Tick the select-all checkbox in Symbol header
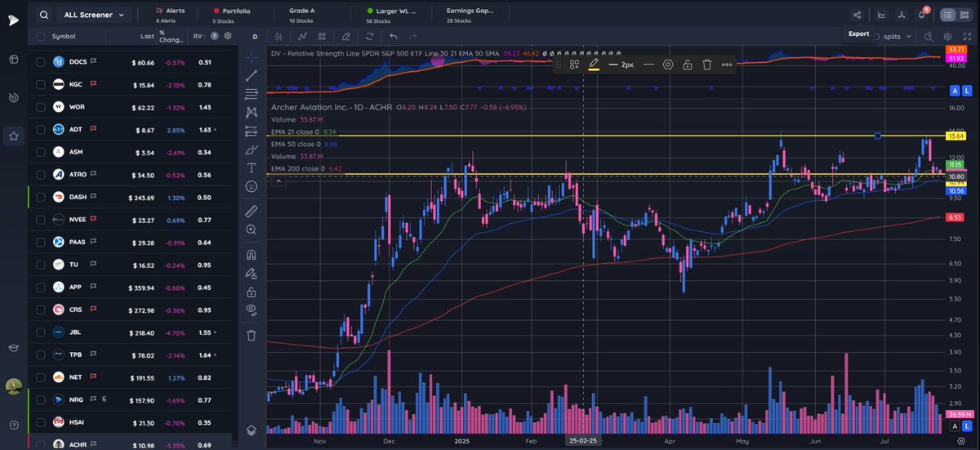Viewport: 980px width, 450px height. point(40,37)
